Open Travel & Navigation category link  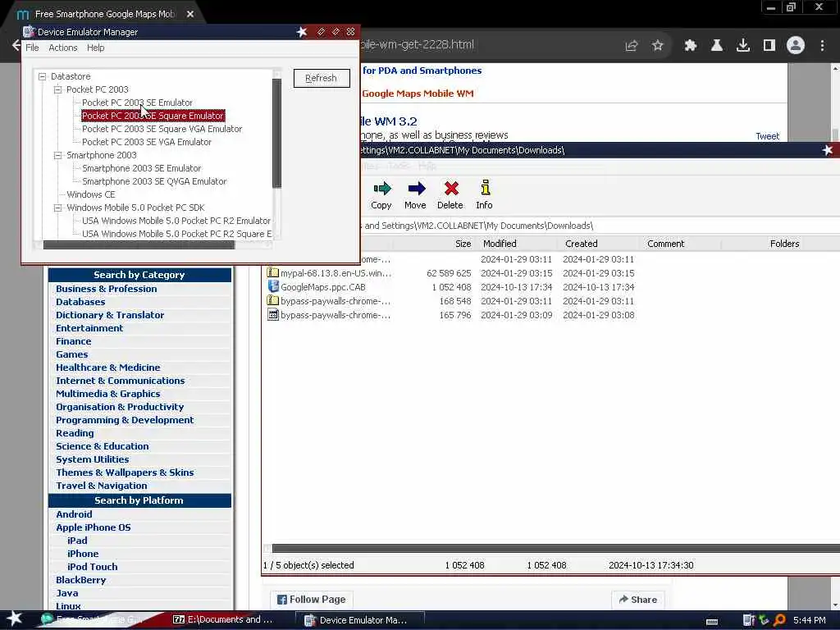101,486
